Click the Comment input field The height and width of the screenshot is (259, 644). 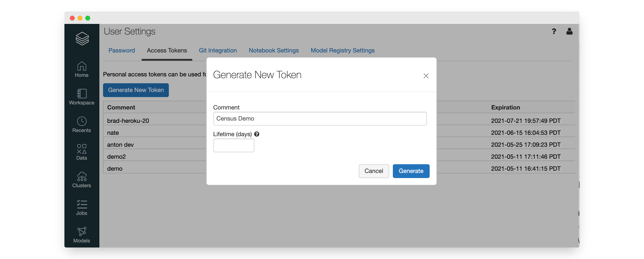point(320,119)
